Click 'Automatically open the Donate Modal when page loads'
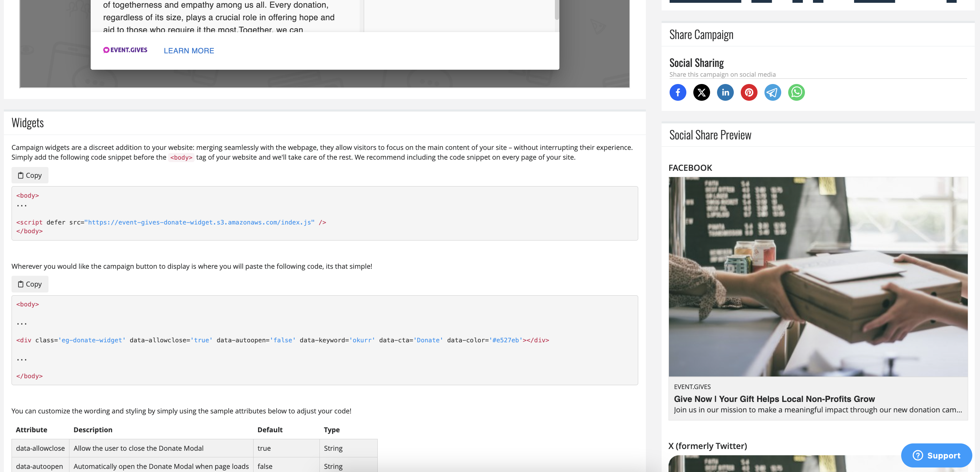This screenshot has width=980, height=472. tap(161, 466)
